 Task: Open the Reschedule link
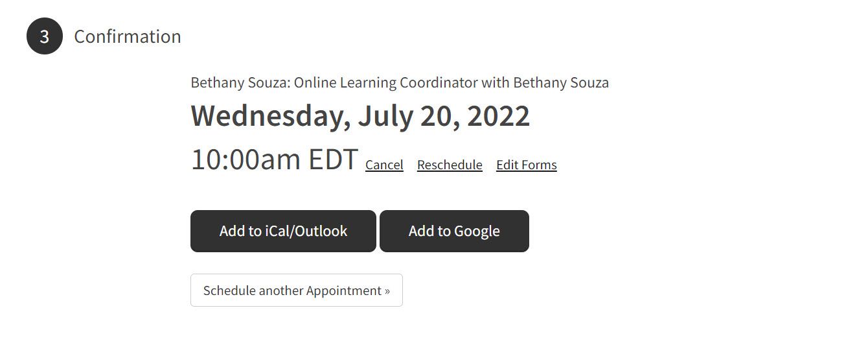(x=450, y=165)
